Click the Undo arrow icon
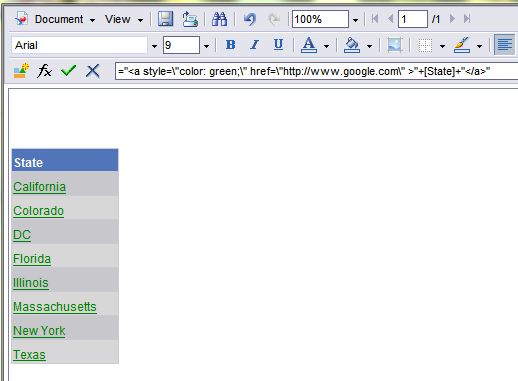518x381 pixels. coord(249,19)
